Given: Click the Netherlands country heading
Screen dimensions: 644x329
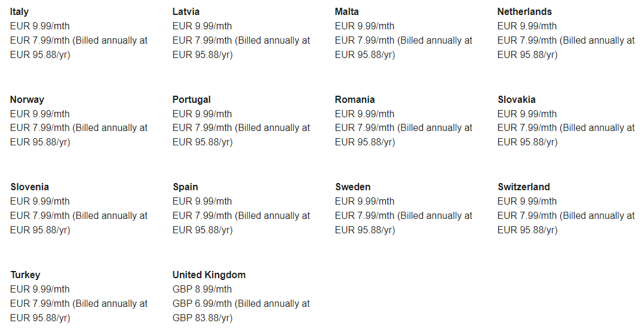Looking at the screenshot, I should tap(524, 12).
